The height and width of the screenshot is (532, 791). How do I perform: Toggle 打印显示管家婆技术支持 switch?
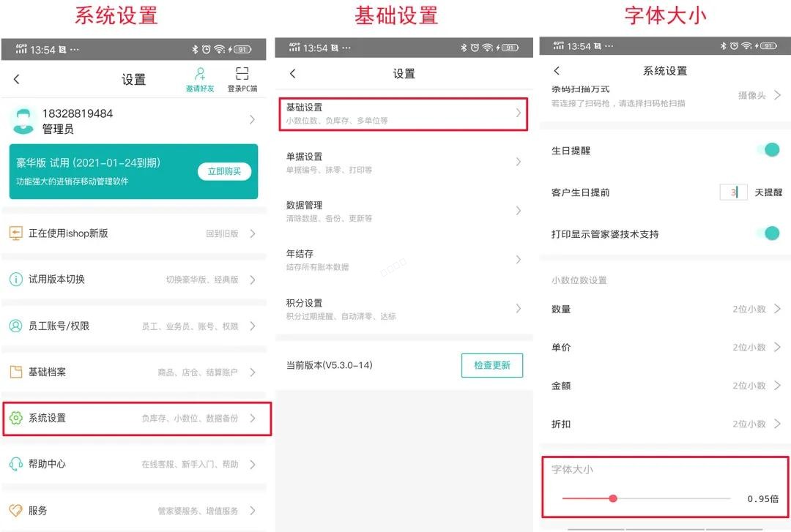[769, 233]
